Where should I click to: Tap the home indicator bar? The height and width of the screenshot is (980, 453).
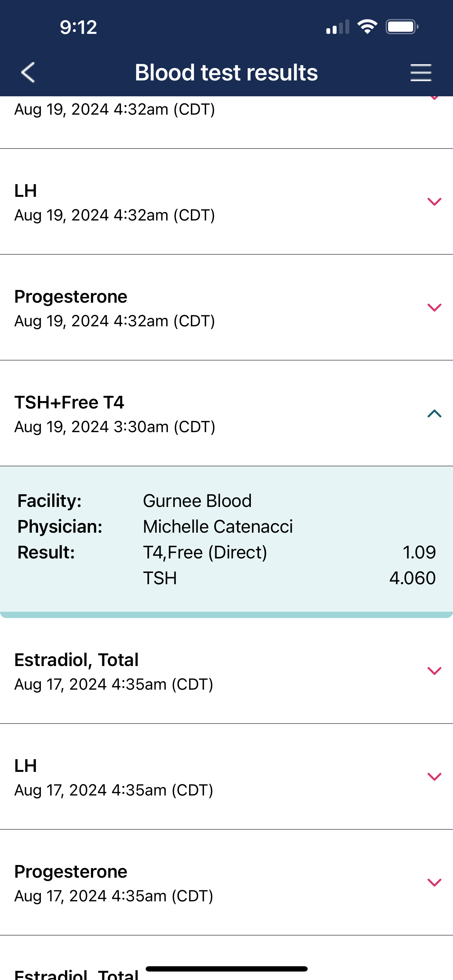point(226,969)
